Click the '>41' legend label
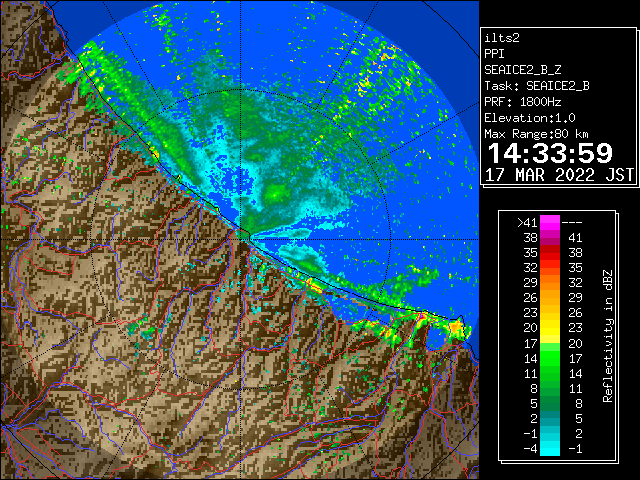The height and width of the screenshot is (480, 640). tap(527, 223)
